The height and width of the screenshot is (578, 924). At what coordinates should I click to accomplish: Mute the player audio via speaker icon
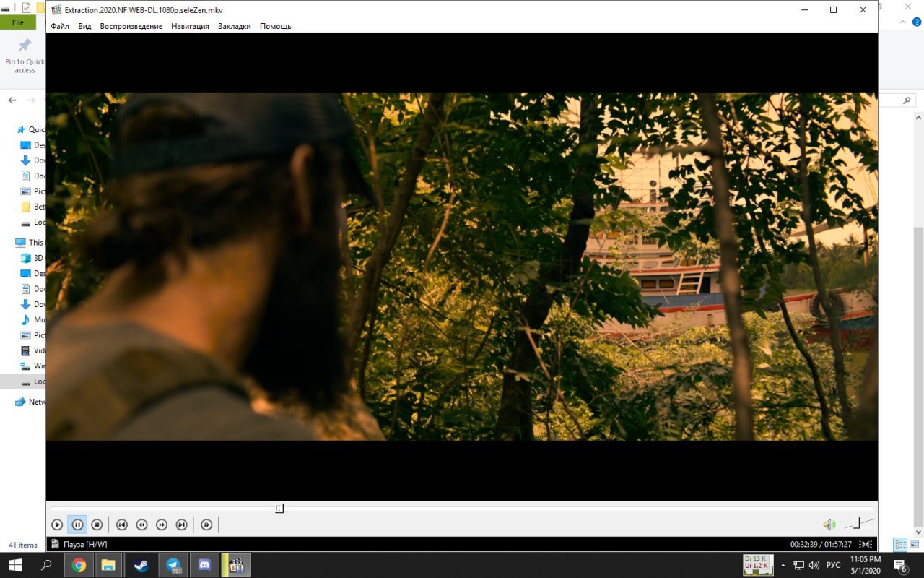tap(829, 525)
